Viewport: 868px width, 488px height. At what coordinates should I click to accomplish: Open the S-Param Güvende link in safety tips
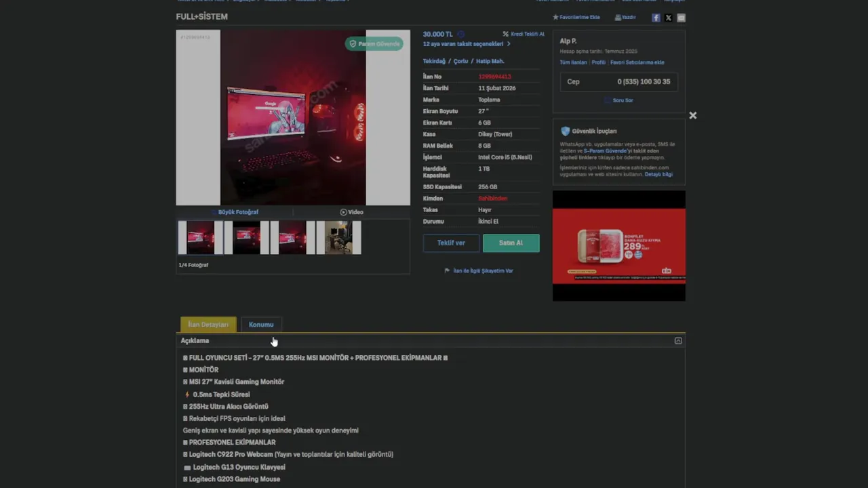tap(605, 150)
